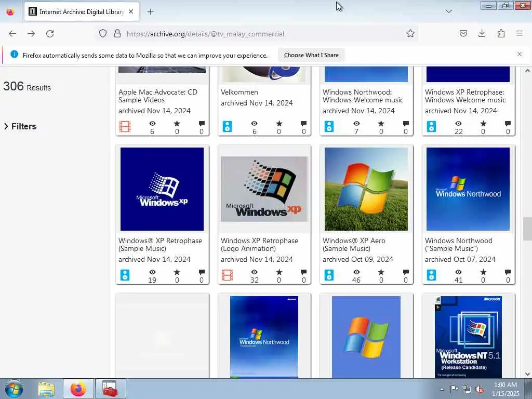This screenshot has width=532, height=399.
Task: Open the Firefox downloads panel
Action: pyautogui.click(x=482, y=33)
